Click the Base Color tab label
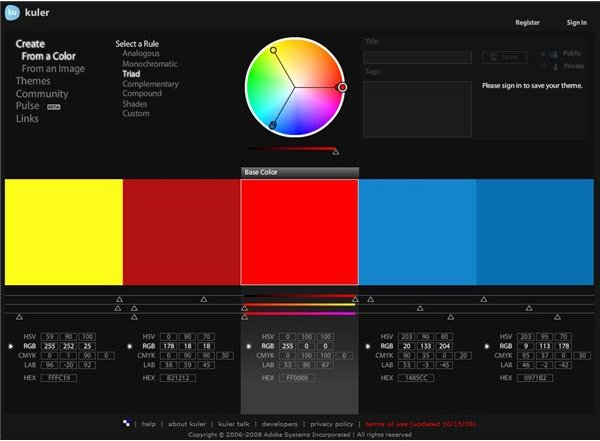600x441 pixels. pos(261,172)
